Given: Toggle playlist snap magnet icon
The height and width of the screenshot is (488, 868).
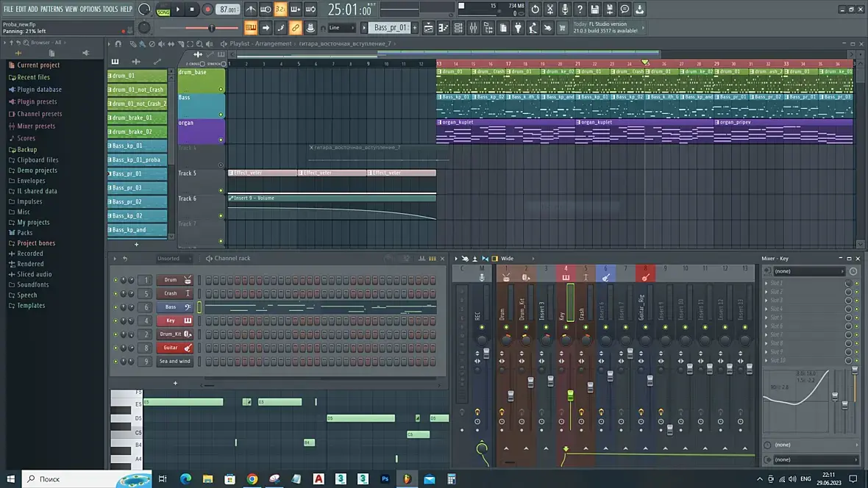Looking at the screenshot, I should click(118, 43).
